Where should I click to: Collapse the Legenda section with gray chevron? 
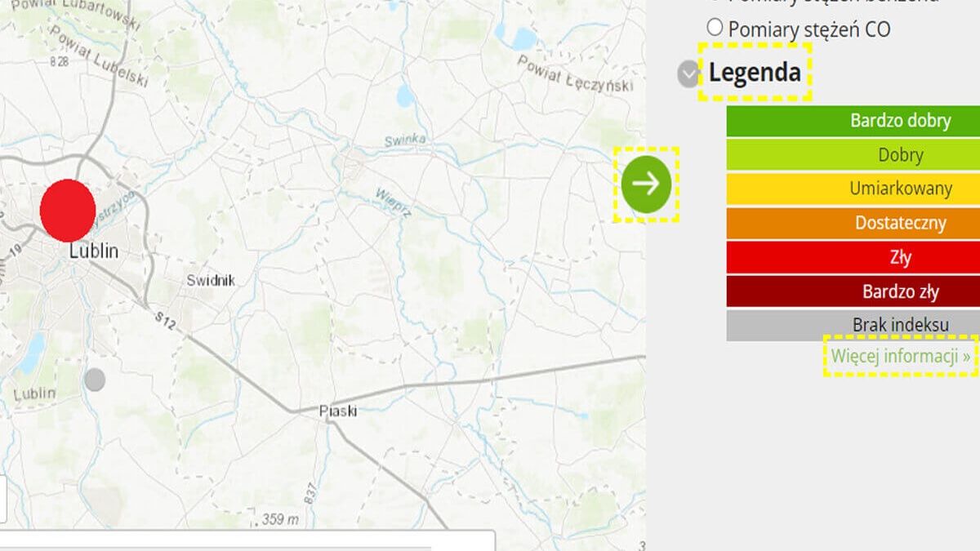689,74
